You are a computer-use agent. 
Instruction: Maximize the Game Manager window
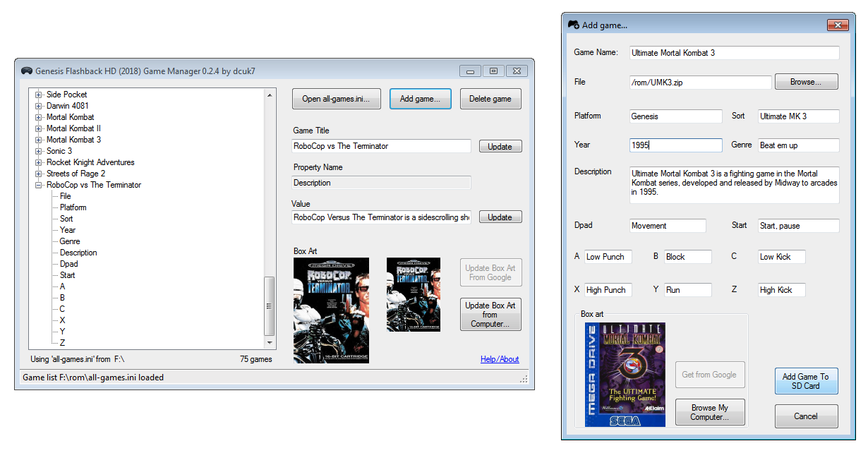point(493,71)
